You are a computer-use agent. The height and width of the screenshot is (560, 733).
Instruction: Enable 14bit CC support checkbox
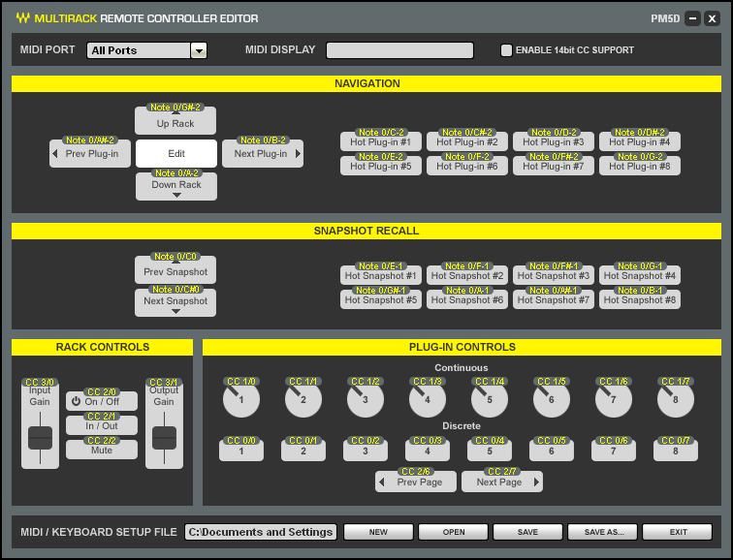click(x=506, y=50)
